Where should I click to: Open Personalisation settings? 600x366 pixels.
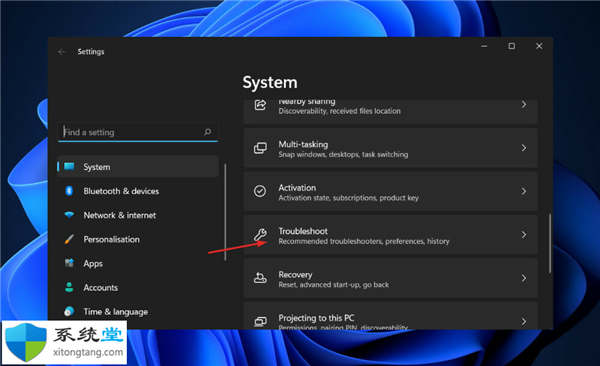click(x=138, y=239)
